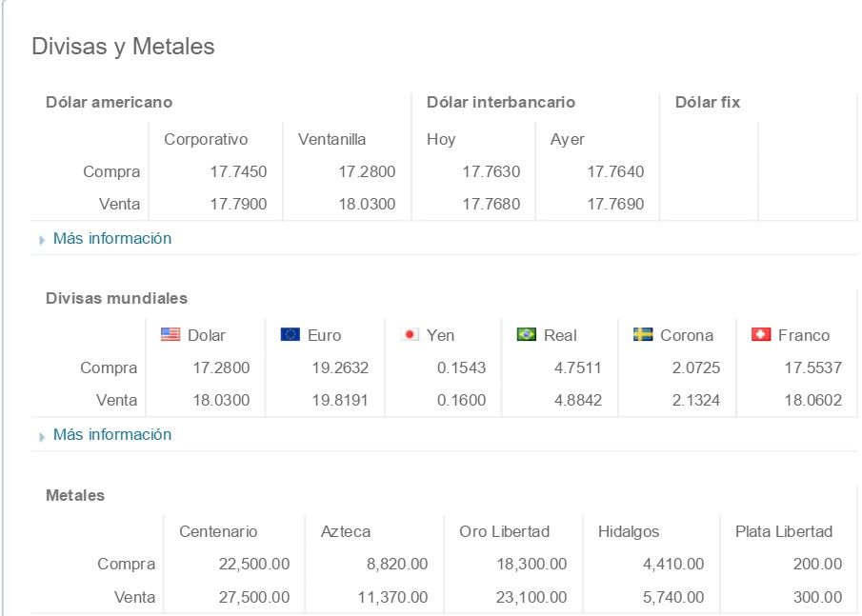Click the US flag icon next to Dolar
862x616 pixels.
pos(170,335)
